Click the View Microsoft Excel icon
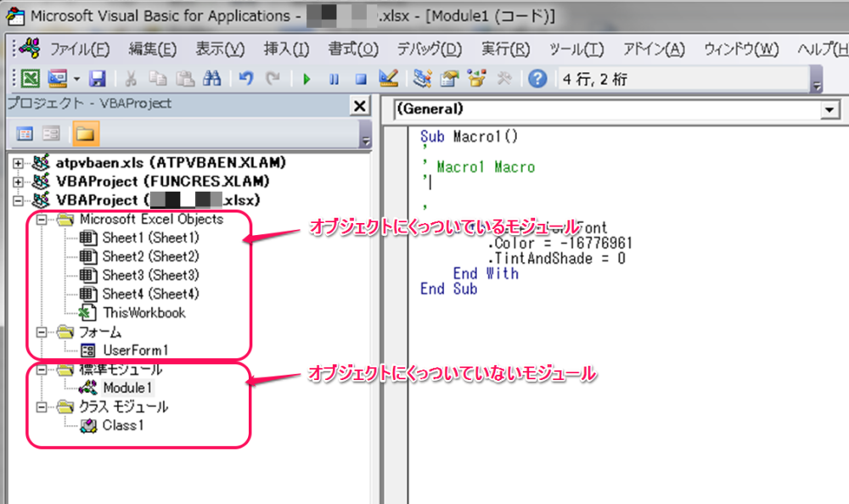Image resolution: width=849 pixels, height=504 pixels. tap(30, 79)
